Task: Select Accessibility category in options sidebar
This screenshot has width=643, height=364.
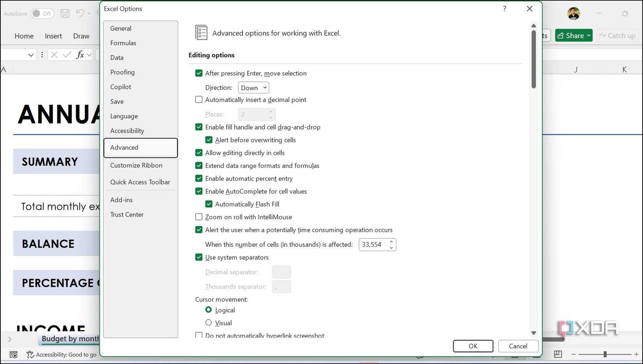Action: click(x=141, y=131)
